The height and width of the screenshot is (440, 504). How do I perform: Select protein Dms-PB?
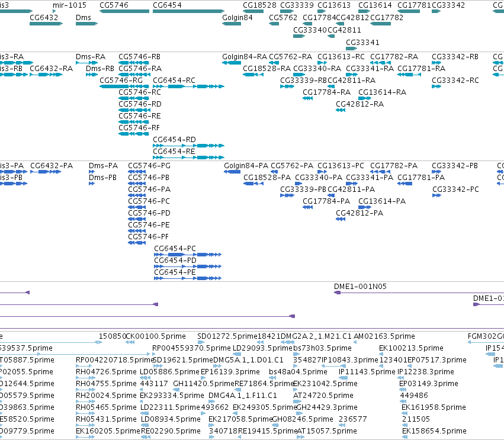[92, 184]
